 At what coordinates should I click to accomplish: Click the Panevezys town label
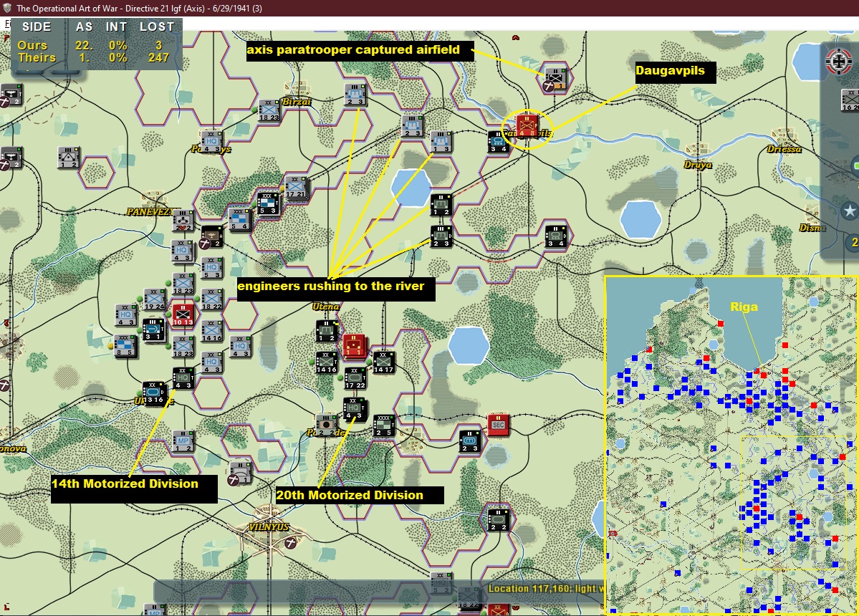[x=150, y=211]
